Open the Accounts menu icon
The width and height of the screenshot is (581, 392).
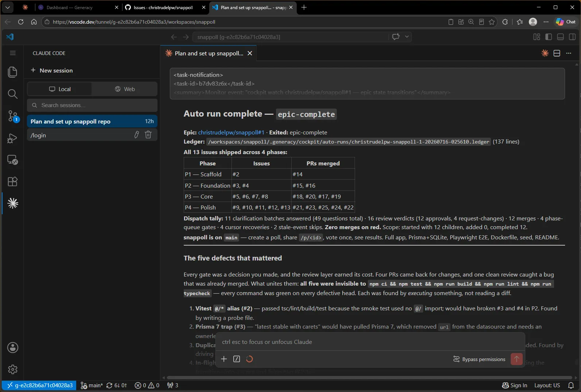[13, 348]
